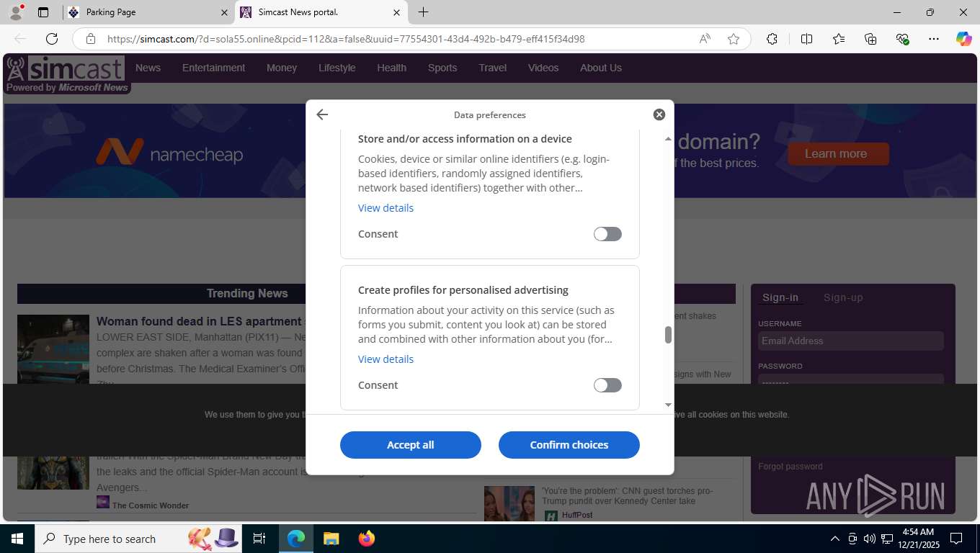Viewport: 980px width, 553px height.
Task: Click the Edge taskbar icon
Action: coord(296,539)
